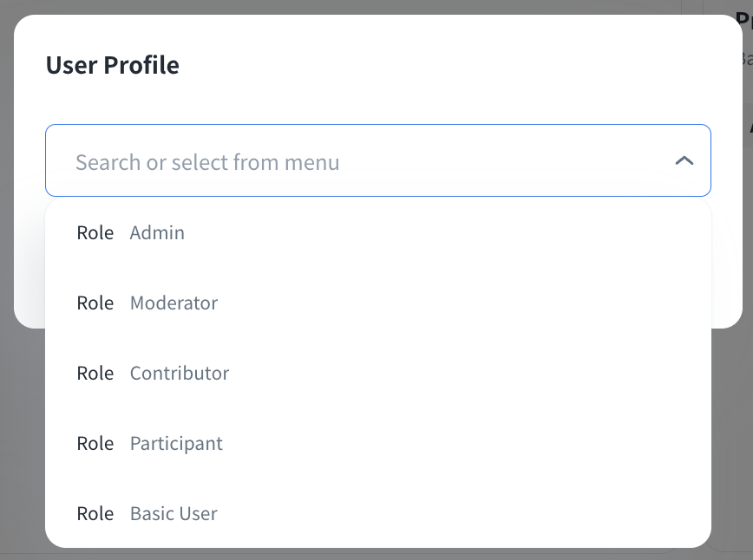Viewport: 753px width, 560px height.
Task: Pick the Contributor role entry
Action: [377, 374]
